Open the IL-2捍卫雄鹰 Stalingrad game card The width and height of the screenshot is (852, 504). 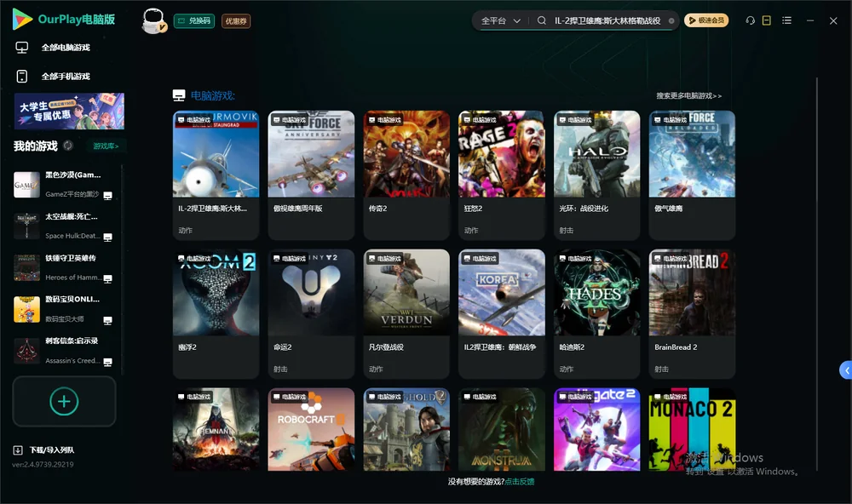tap(216, 175)
